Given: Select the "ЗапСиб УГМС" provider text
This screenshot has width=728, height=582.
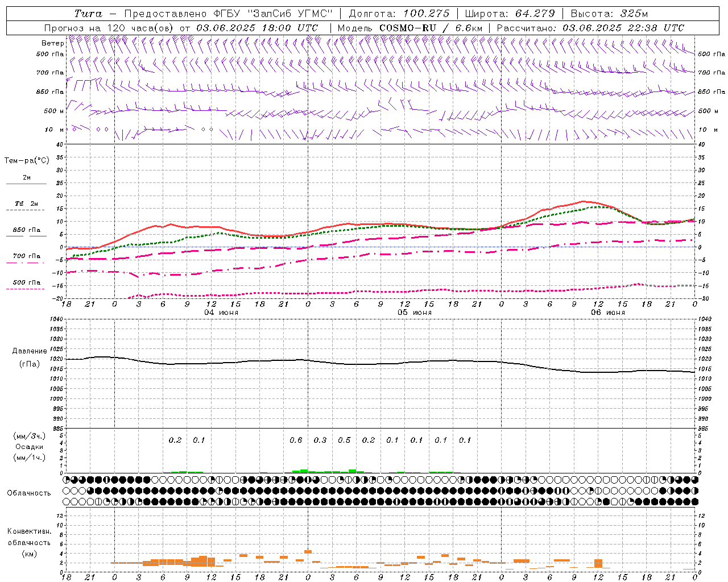Looking at the screenshot, I should pos(289,14).
